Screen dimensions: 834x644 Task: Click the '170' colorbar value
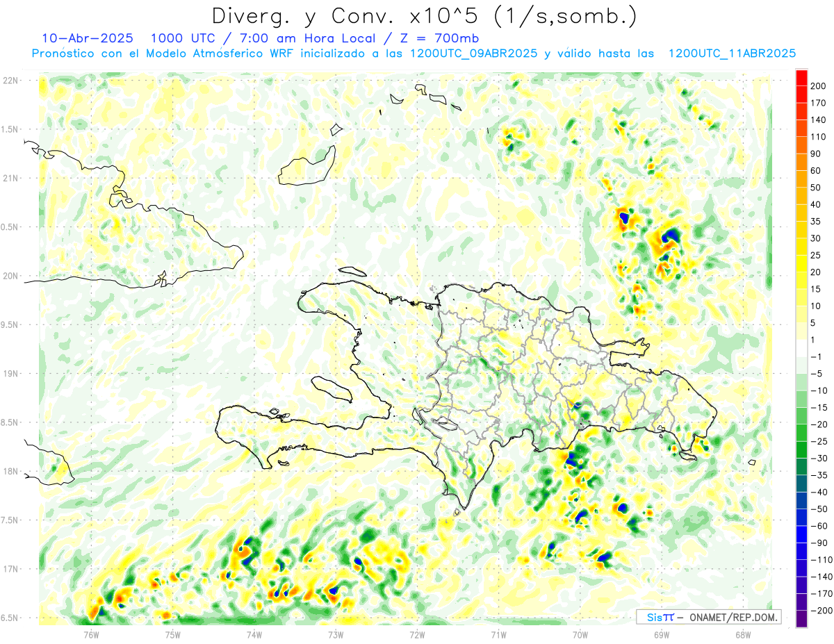[x=818, y=103]
